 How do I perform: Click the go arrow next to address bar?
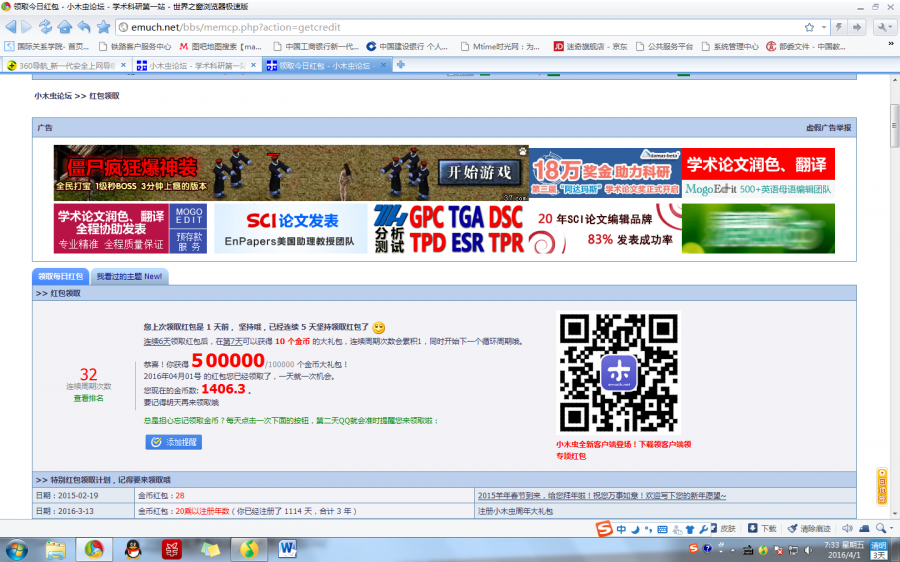858,27
